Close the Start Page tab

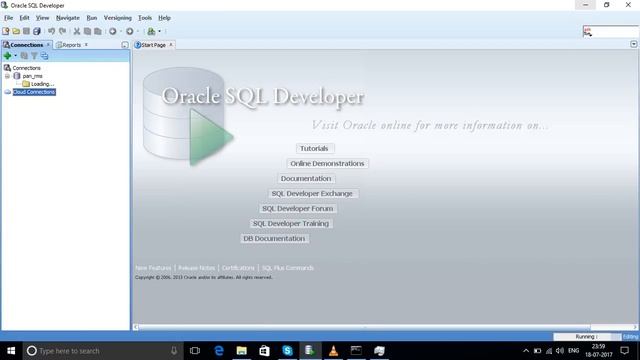click(x=171, y=44)
